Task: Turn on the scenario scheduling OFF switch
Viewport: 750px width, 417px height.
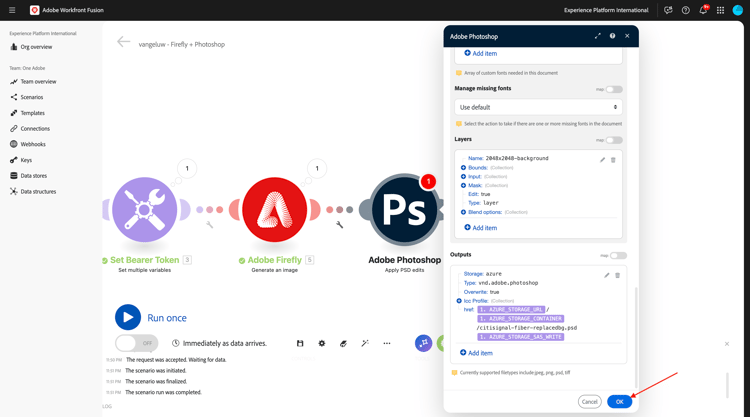Action: pos(137,343)
